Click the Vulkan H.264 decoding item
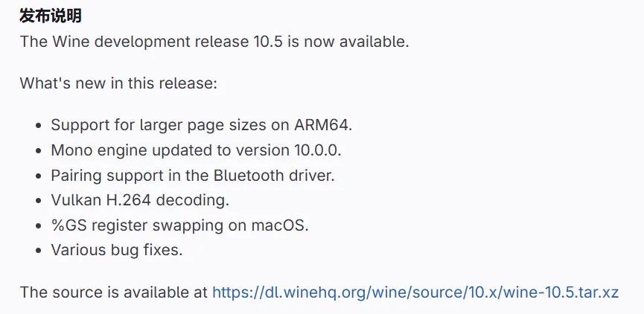Image resolution: width=644 pixels, height=314 pixels. [140, 200]
